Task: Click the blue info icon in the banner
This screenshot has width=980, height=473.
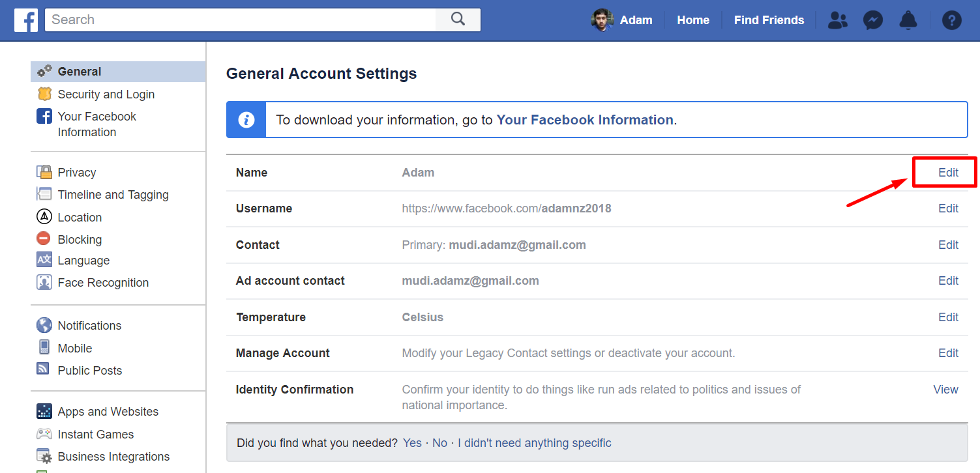Action: coord(246,119)
